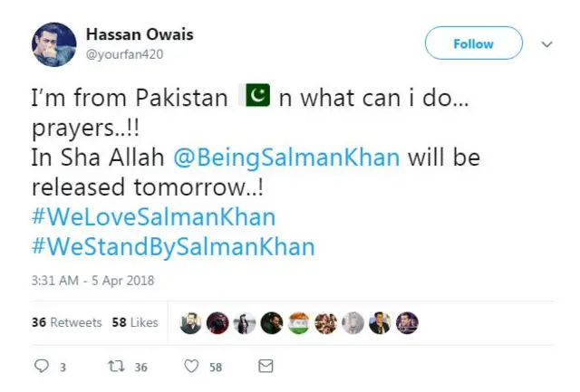Follow Hassan Owais
The width and height of the screenshot is (580, 392).
pyautogui.click(x=474, y=43)
